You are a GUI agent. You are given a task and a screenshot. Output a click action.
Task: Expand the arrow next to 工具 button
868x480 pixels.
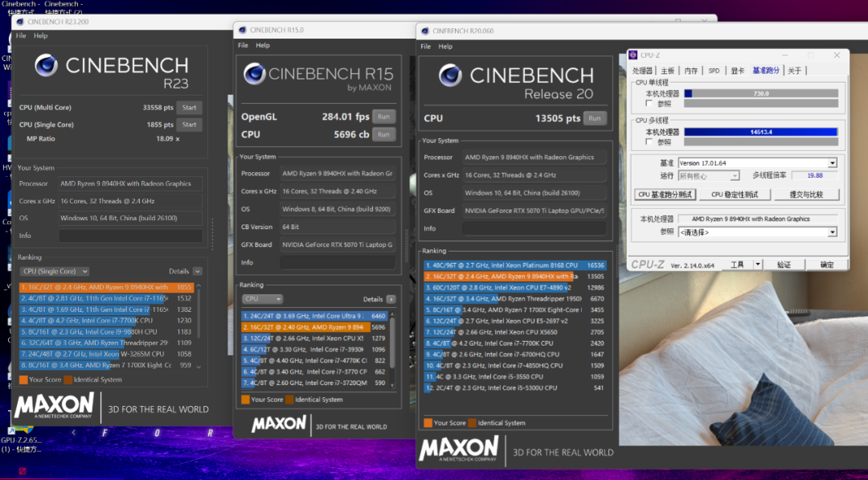(758, 265)
